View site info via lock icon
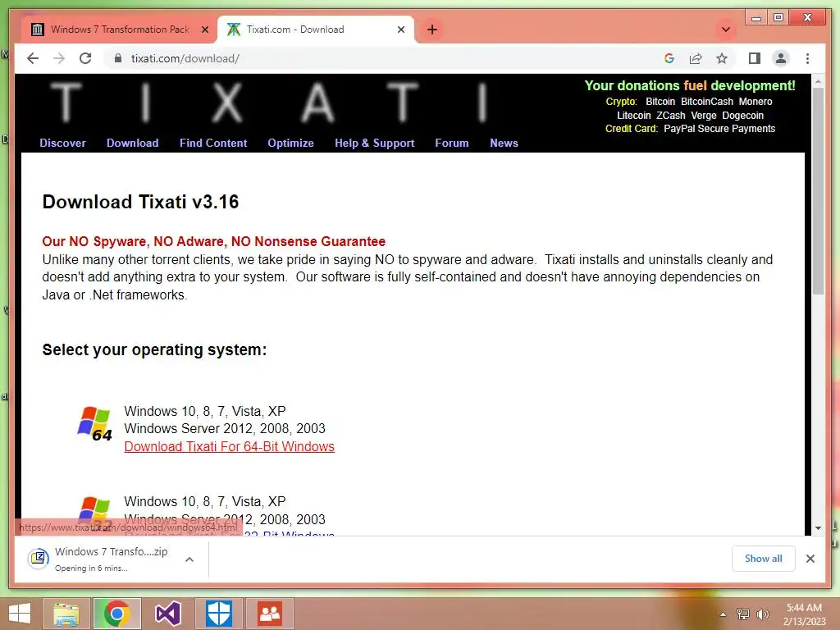Image resolution: width=840 pixels, height=630 pixels. [x=118, y=58]
